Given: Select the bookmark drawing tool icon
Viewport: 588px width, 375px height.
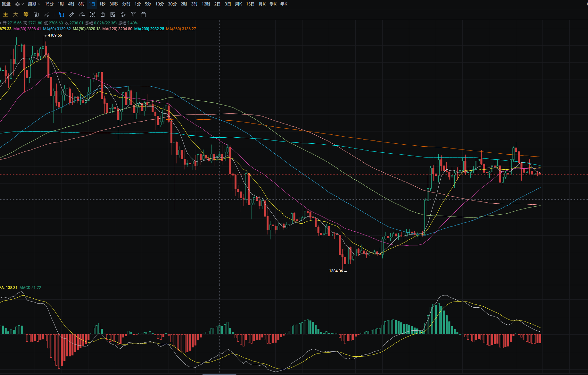Looking at the screenshot, I should [x=62, y=14].
